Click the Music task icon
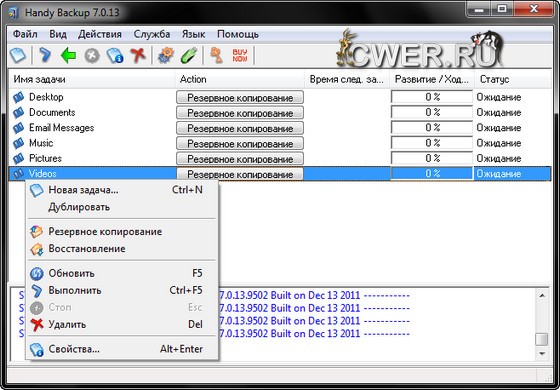The height and width of the screenshot is (390, 560). coord(18,143)
